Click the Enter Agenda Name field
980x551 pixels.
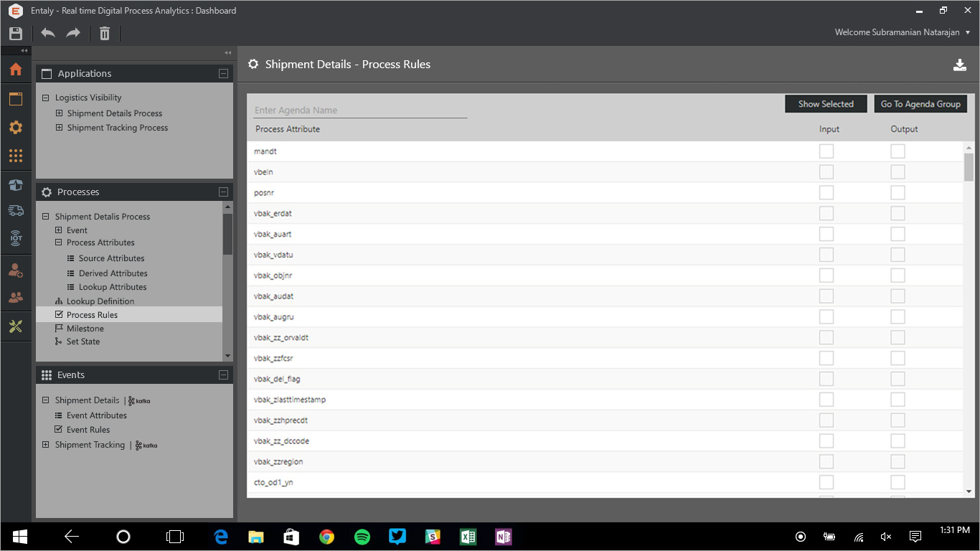(360, 110)
